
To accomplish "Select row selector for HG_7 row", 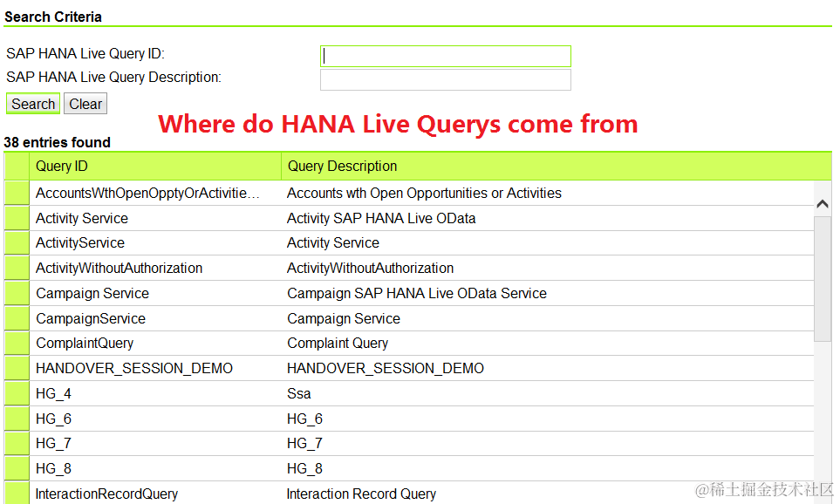I will pyautogui.click(x=17, y=443).
